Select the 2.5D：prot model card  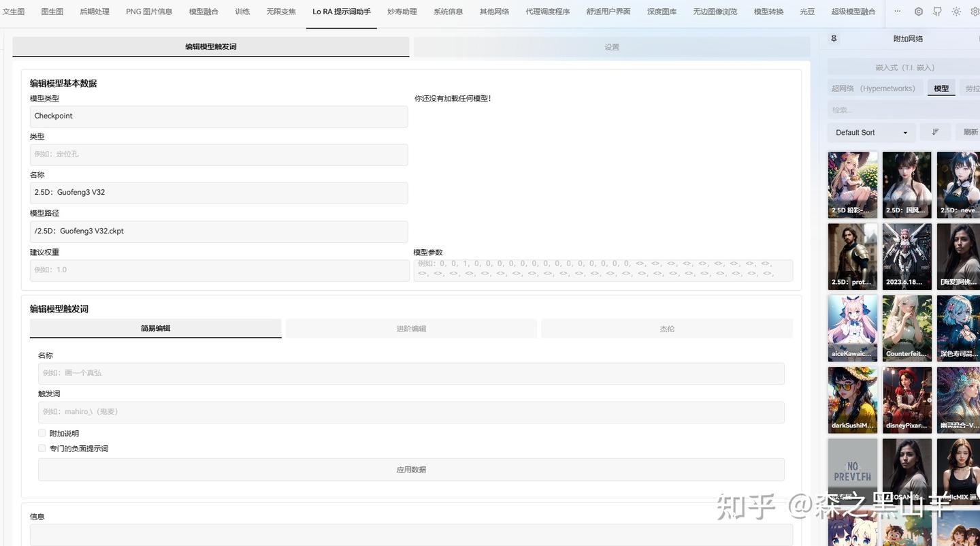click(853, 256)
